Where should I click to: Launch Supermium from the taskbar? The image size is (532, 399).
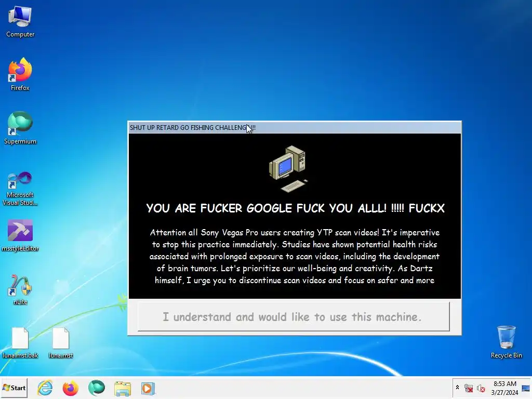click(97, 388)
